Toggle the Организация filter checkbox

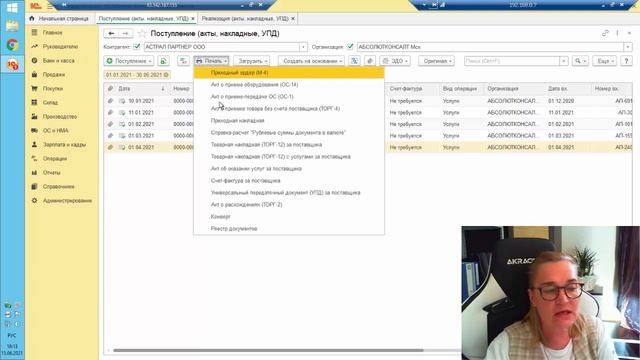(350, 47)
